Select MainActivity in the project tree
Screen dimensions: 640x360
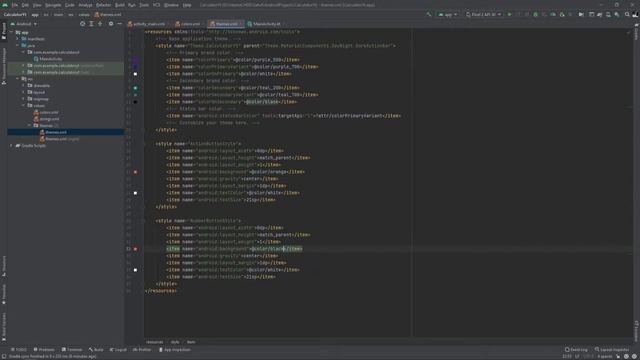pyautogui.click(x=48, y=59)
